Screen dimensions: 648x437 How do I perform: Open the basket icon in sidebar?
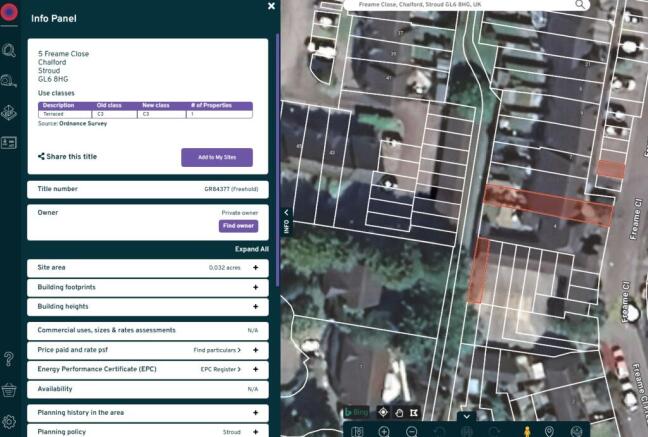pyautogui.click(x=9, y=389)
